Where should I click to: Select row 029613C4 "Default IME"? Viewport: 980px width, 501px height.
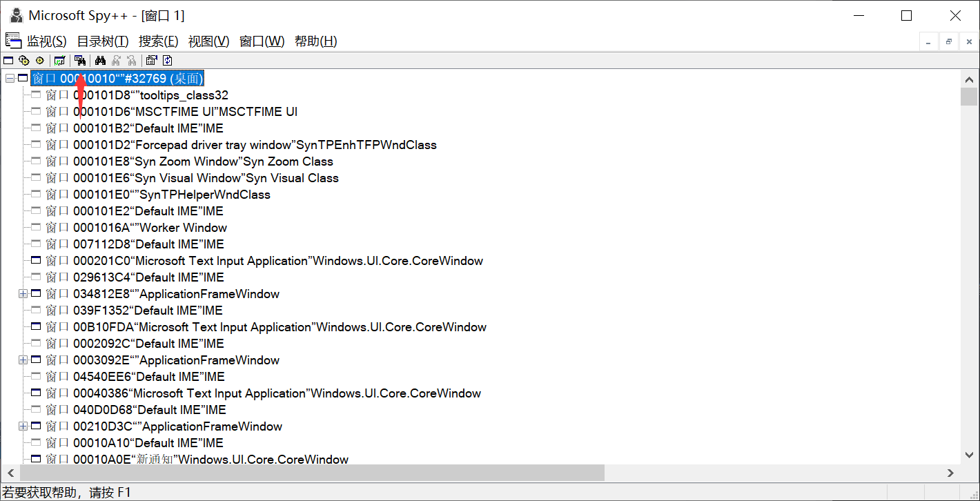click(x=135, y=277)
